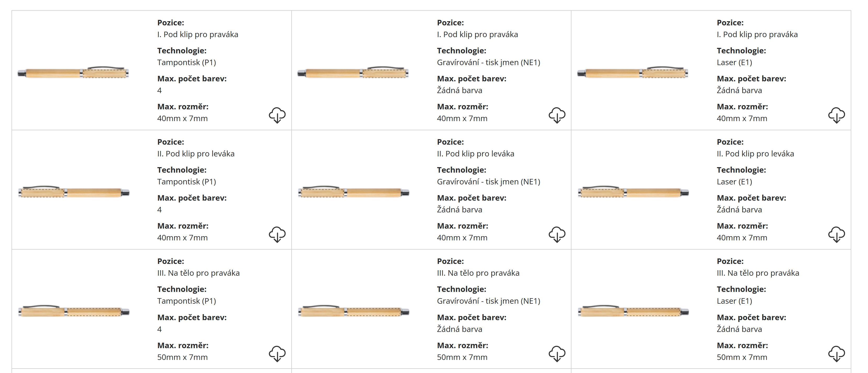Open pen image for Tampontisk Pod klip pro praváka
868x373 pixels.
tap(73, 72)
